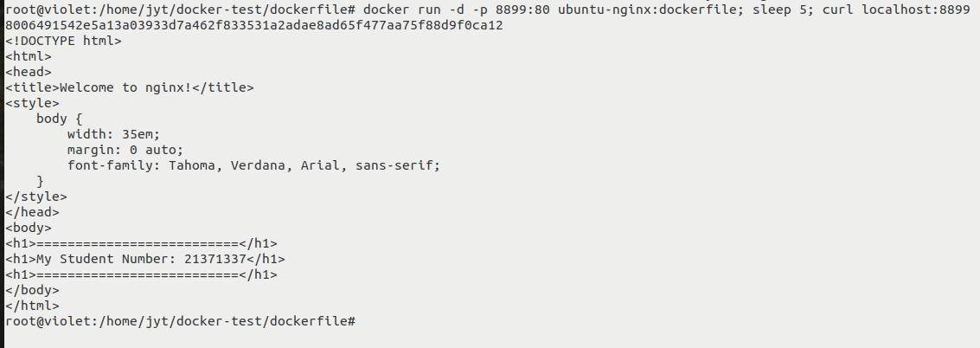Screen dimensions: 980x348
Task: Click the 'My Student Number: 21371337' line
Action: pos(145,259)
